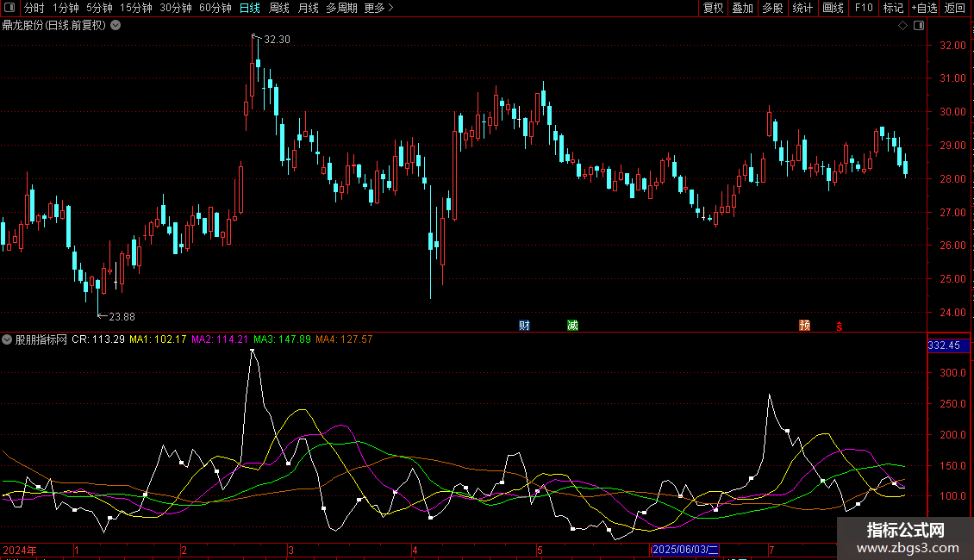Click the 332.45 indicator axis value
This screenshot has height=560, width=974.
click(x=944, y=345)
